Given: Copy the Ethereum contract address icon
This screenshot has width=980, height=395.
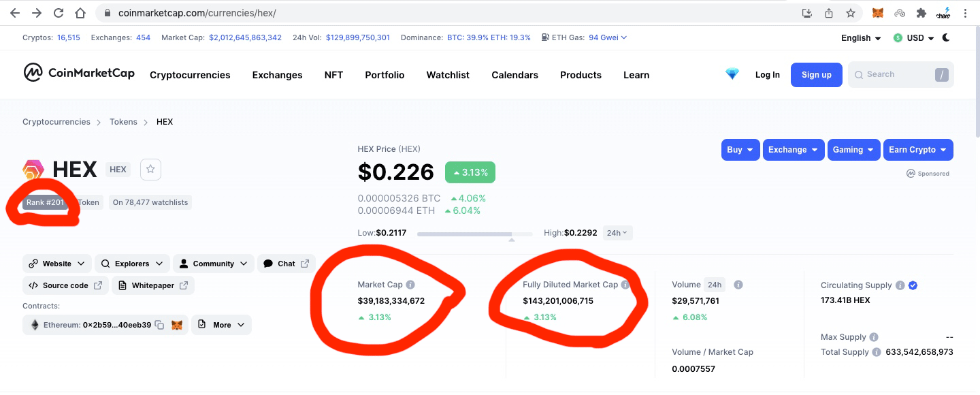Looking at the screenshot, I should point(159,325).
